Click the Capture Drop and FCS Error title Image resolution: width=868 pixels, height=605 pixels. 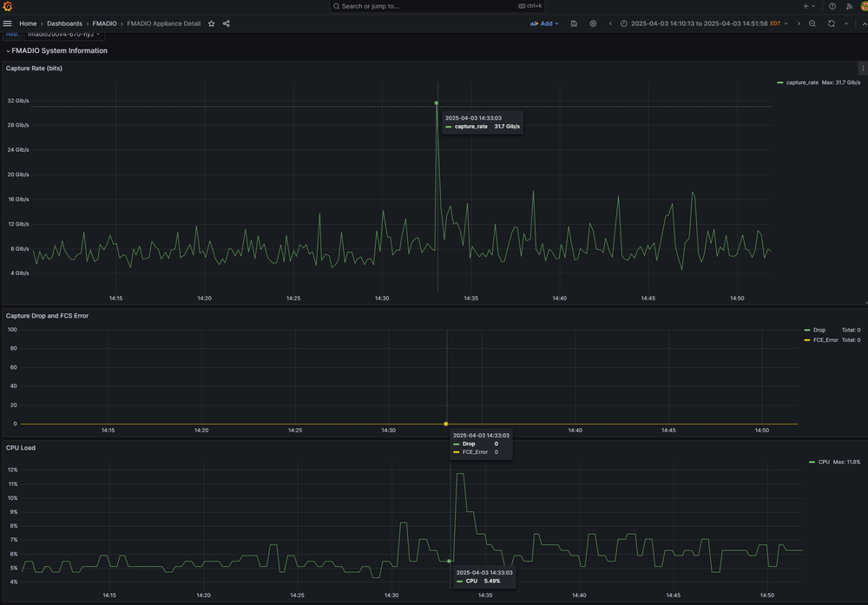(x=47, y=315)
